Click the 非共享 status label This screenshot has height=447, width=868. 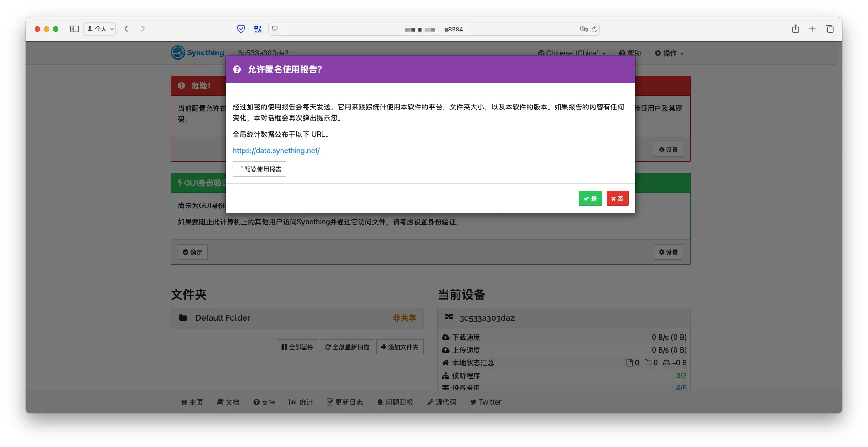404,318
